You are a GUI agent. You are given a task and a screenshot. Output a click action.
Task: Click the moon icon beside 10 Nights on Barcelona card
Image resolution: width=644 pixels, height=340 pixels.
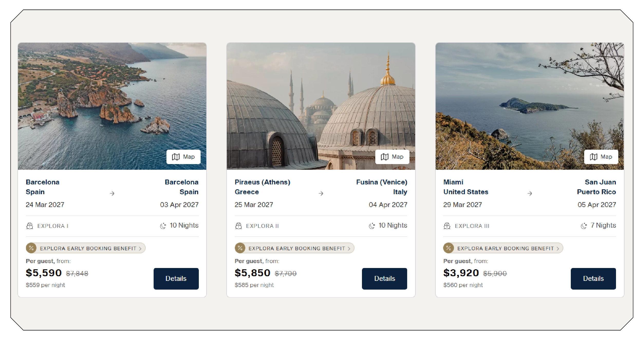click(163, 225)
